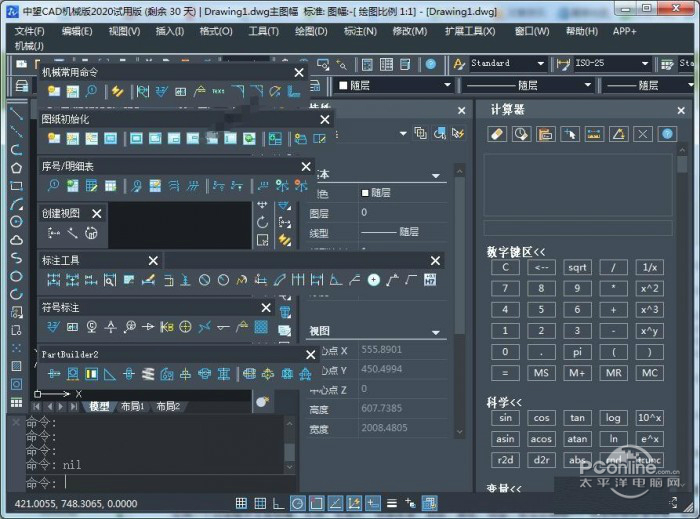This screenshot has height=519, width=700.
Task: Click the help icon in calculator toolbar
Action: pyautogui.click(x=668, y=133)
